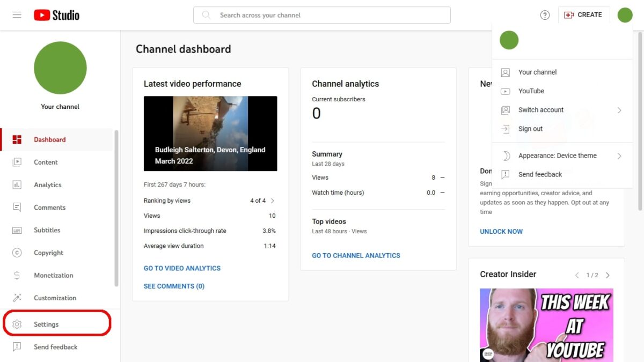Click the large channel avatar in the sidebar

60,68
